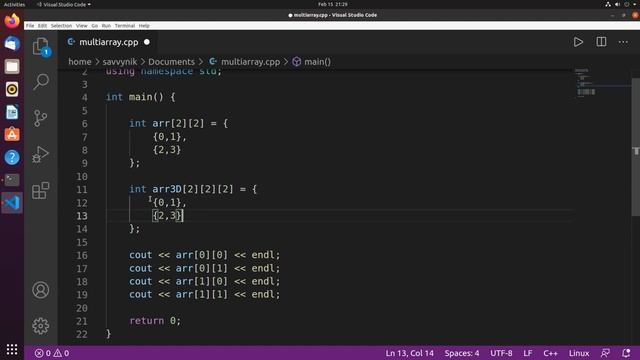
Task: Click the savvynik breadcrumb segment
Action: pyautogui.click(x=120, y=62)
